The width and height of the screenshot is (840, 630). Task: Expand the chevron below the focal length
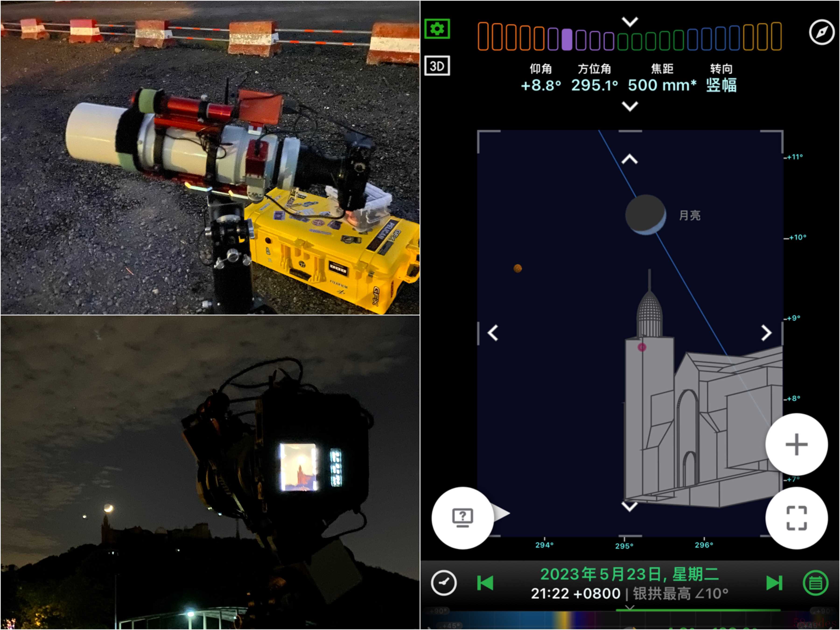[630, 106]
